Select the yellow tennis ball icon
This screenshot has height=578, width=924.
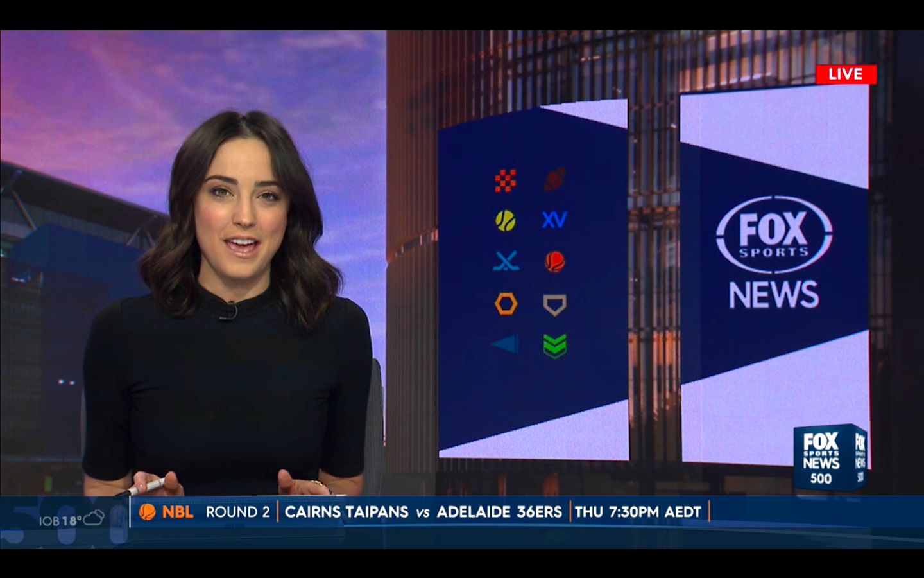point(506,221)
